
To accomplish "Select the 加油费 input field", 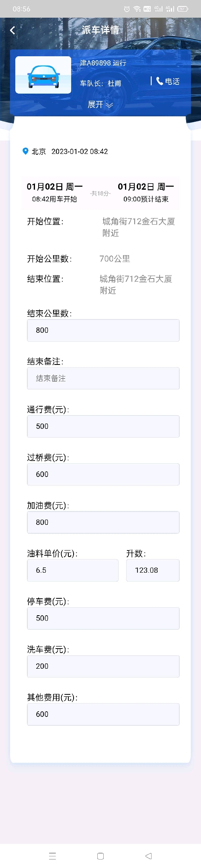I will [103, 522].
